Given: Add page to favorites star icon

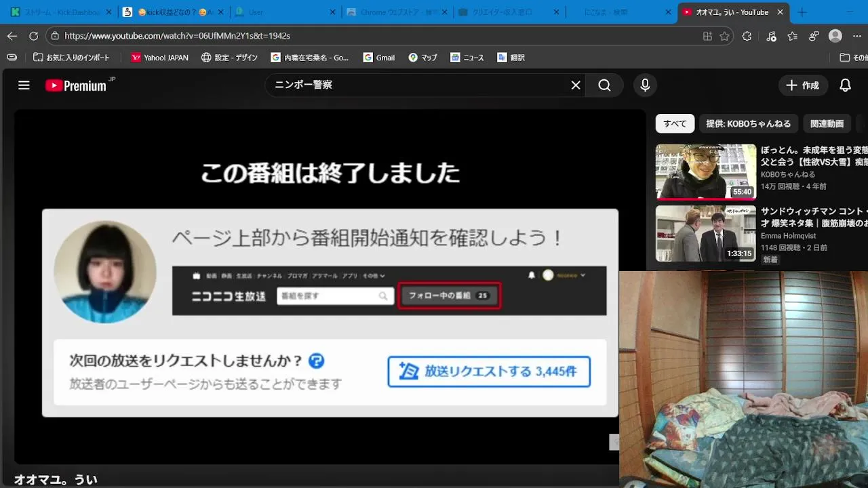Looking at the screenshot, I should pos(724,36).
